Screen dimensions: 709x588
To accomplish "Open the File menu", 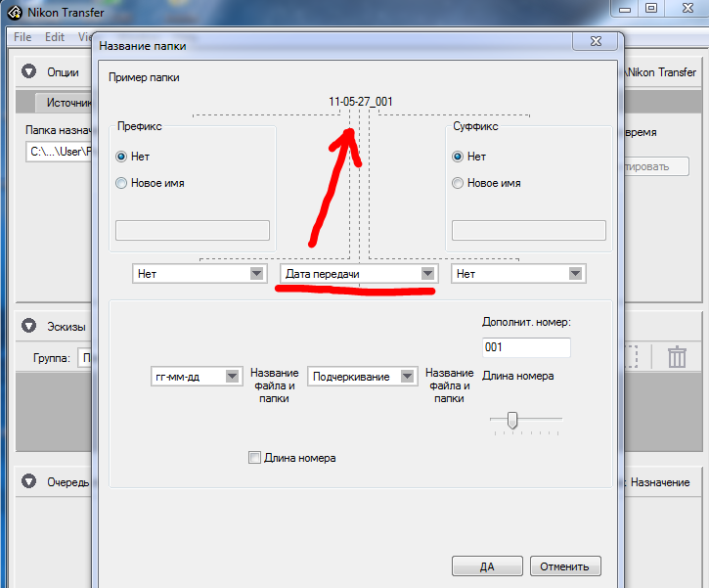I will coord(22,37).
